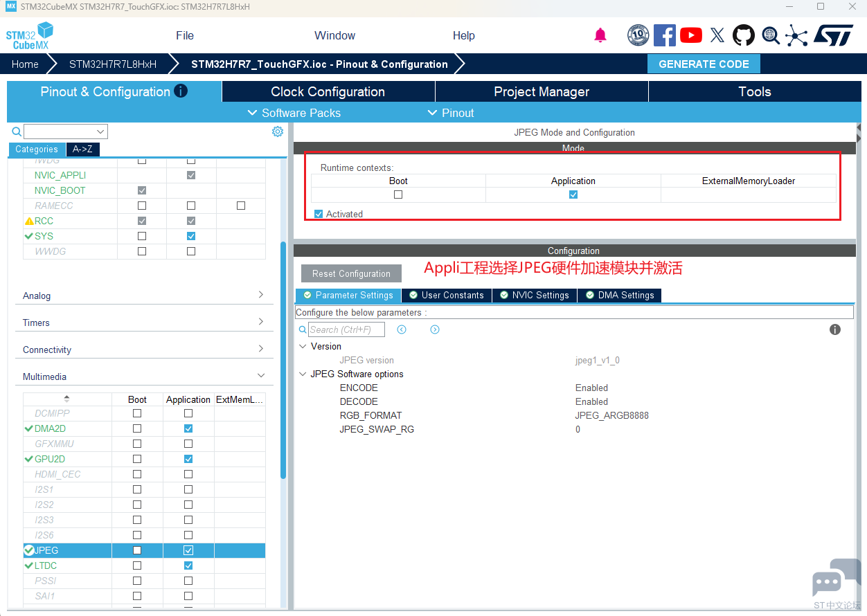Click the RCC warning triangle icon
867x616 pixels.
pyautogui.click(x=29, y=221)
